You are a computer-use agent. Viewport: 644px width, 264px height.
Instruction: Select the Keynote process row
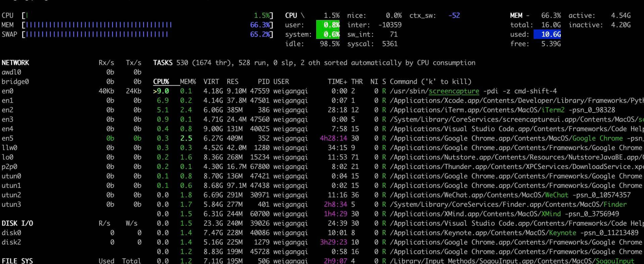514,233
